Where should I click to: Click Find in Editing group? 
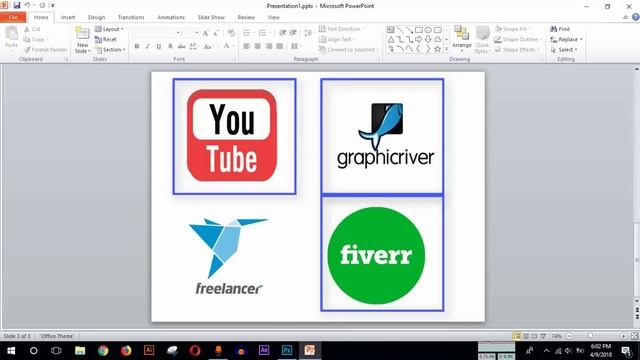[x=560, y=29]
